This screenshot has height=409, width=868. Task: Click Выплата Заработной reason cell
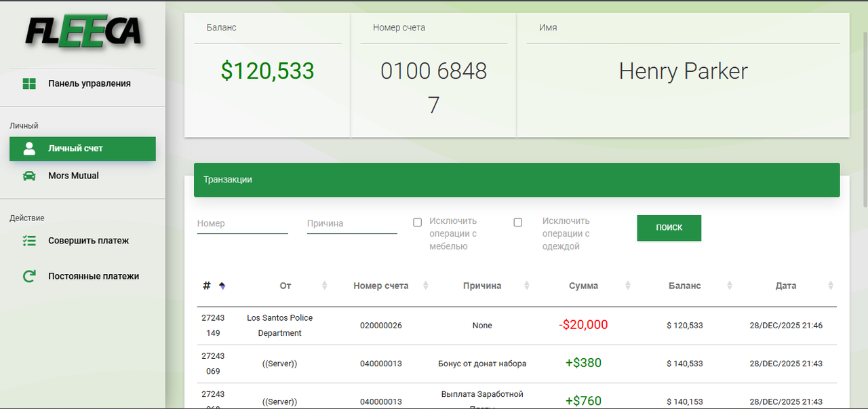(482, 400)
